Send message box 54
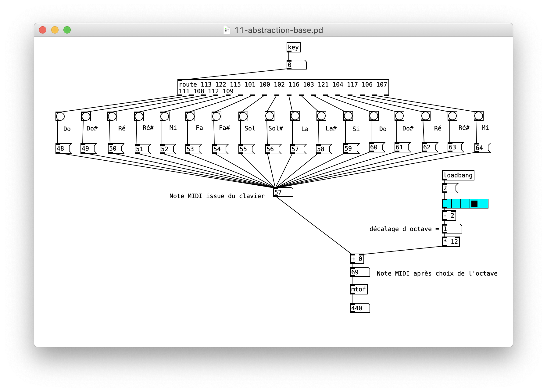This screenshot has width=547, height=392. [x=220, y=149]
